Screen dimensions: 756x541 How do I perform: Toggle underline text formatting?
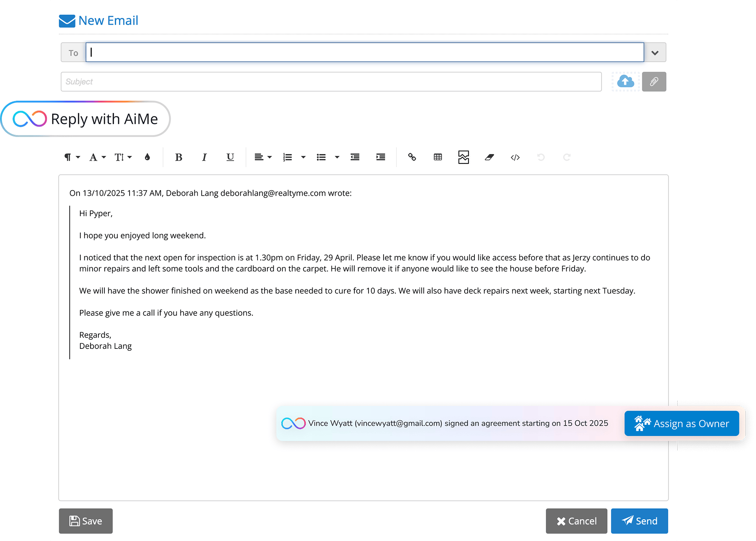tap(230, 157)
